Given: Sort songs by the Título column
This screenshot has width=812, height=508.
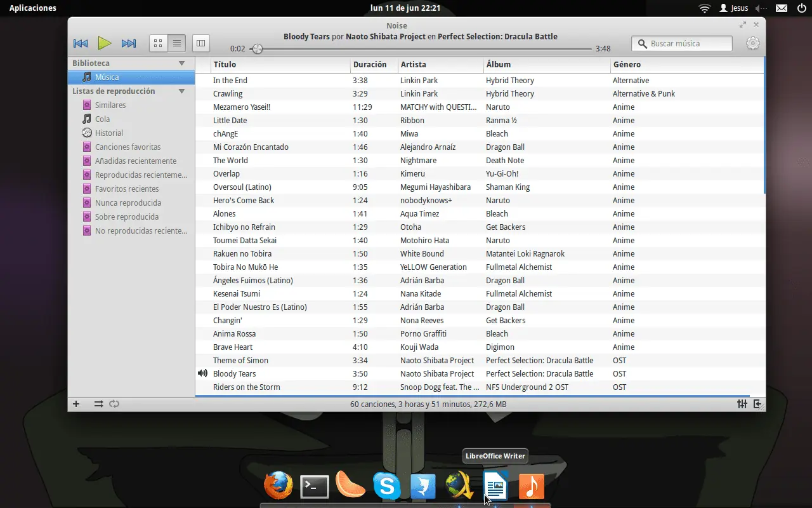Looking at the screenshot, I should point(280,64).
